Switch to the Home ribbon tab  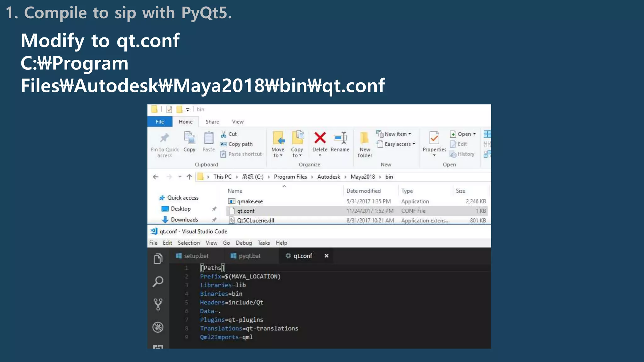coord(186,122)
